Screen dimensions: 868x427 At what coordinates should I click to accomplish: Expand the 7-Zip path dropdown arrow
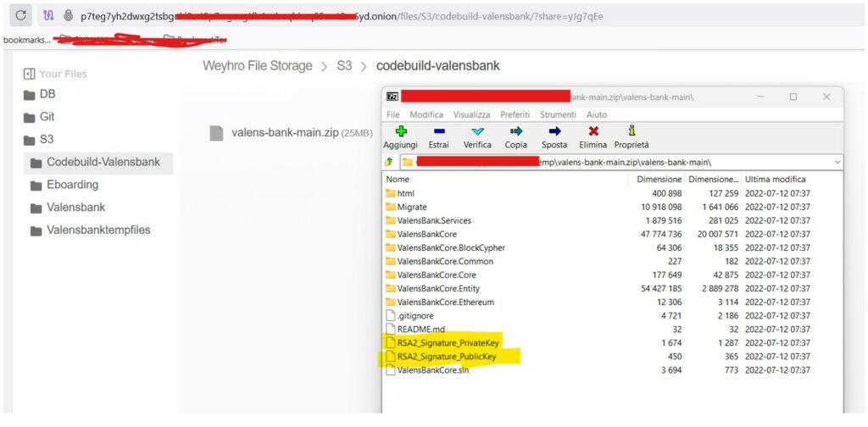(837, 162)
